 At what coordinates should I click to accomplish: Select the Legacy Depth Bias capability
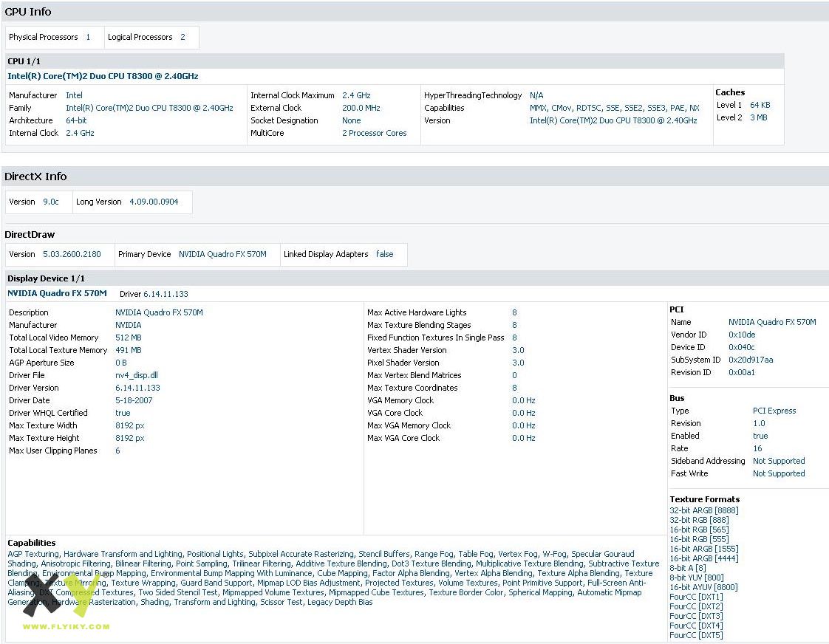point(341,602)
